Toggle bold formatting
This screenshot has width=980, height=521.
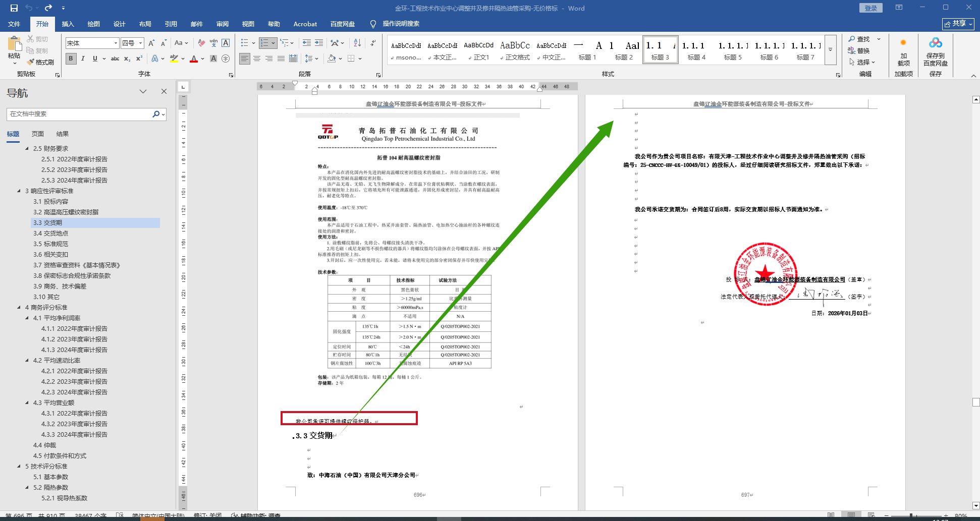point(71,59)
